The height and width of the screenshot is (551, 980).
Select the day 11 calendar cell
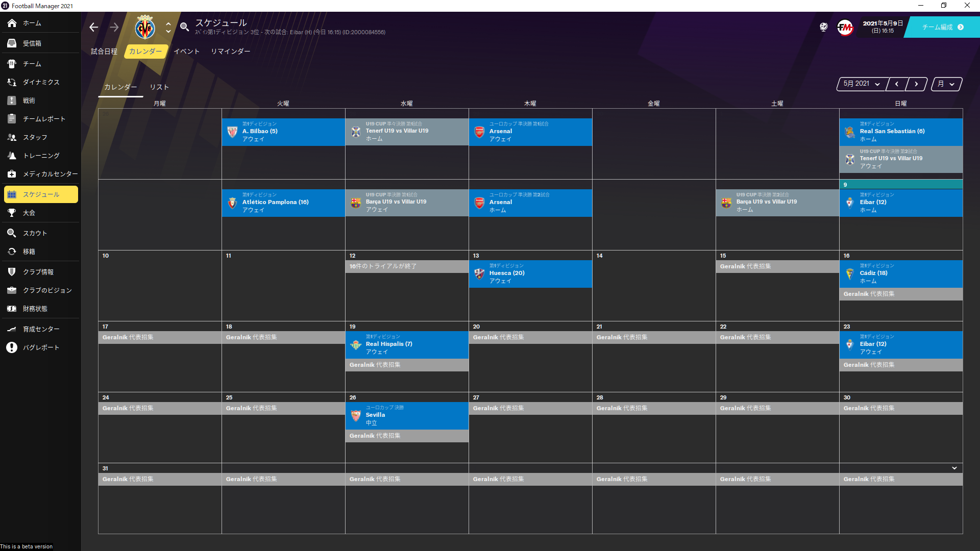[x=283, y=286]
